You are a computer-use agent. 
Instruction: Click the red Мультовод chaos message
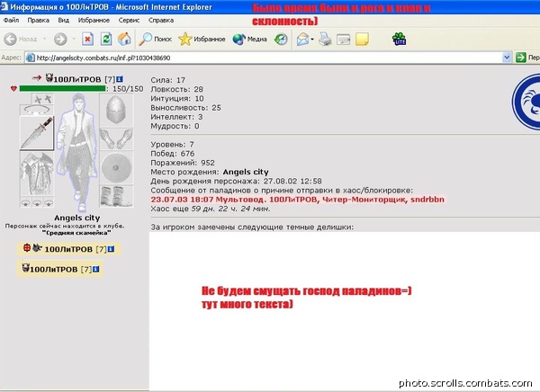[x=298, y=200]
